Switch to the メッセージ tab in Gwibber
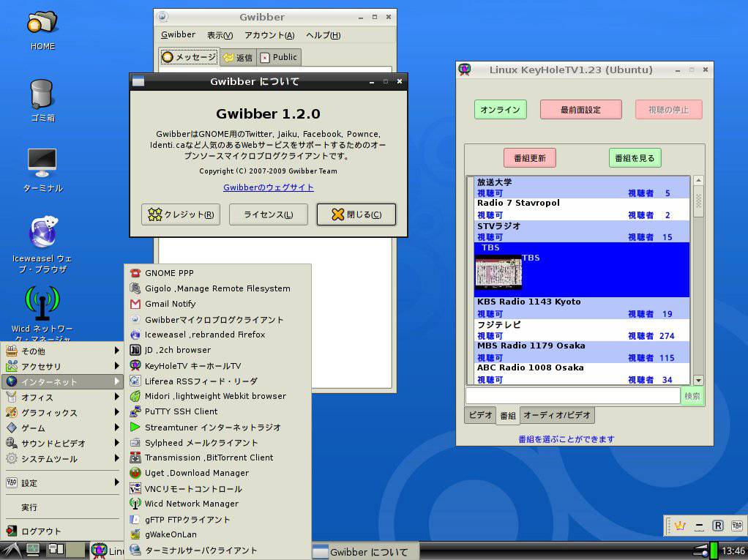 pos(190,57)
